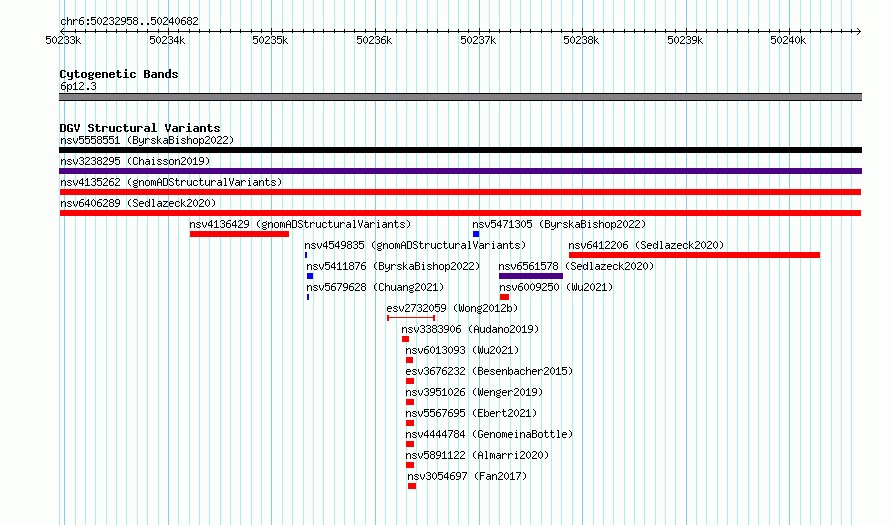
Task: Open the nsv4136429 variant label
Action: [300, 224]
